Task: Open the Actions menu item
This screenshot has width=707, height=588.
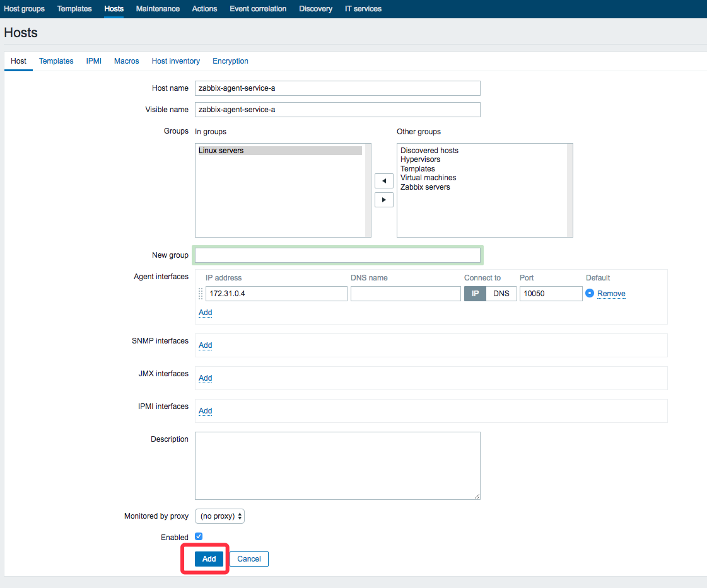Action: click(205, 9)
